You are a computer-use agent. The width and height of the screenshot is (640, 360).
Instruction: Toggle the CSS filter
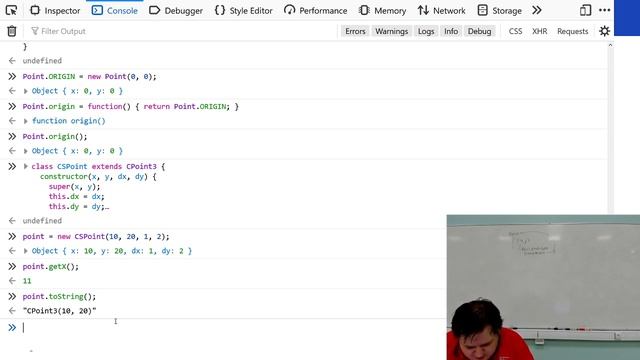(515, 31)
